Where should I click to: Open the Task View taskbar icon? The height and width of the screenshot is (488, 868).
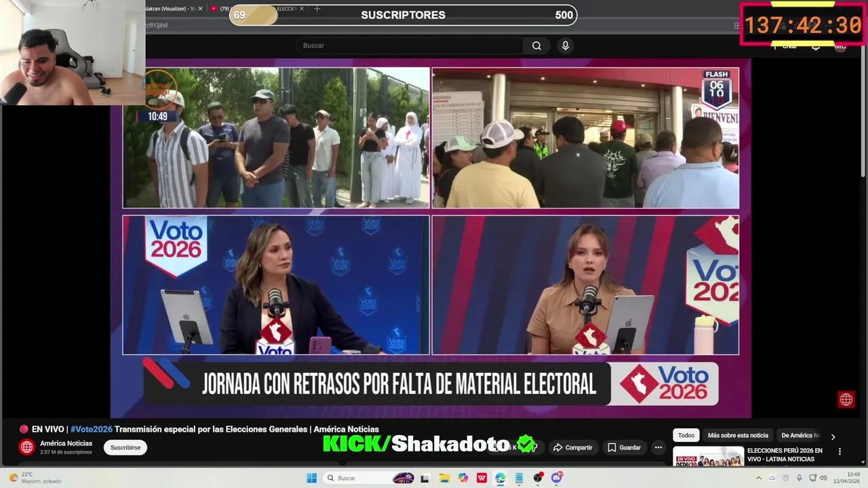[425, 478]
